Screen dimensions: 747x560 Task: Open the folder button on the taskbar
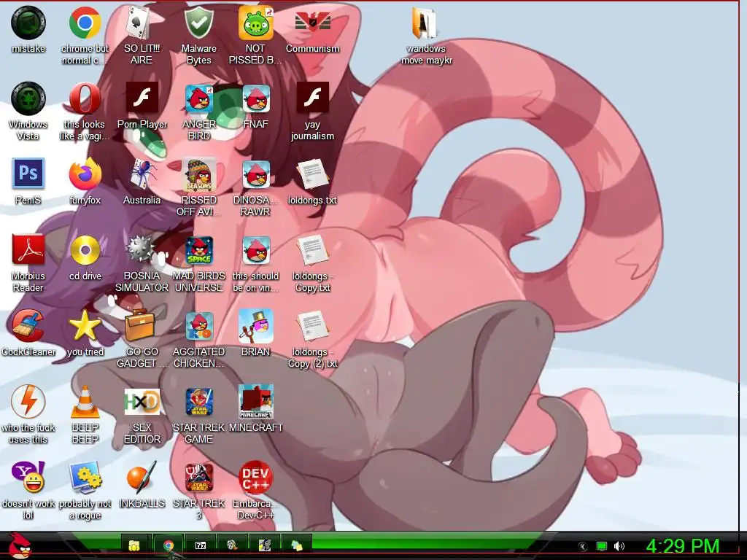(135, 545)
